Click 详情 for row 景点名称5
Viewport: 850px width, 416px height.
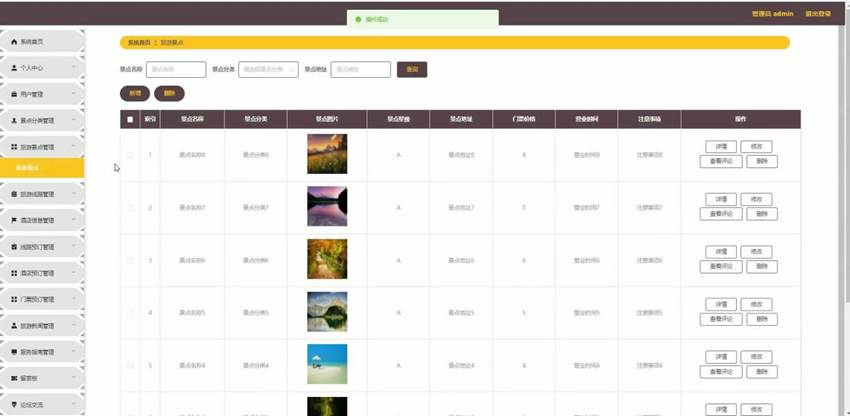721,304
